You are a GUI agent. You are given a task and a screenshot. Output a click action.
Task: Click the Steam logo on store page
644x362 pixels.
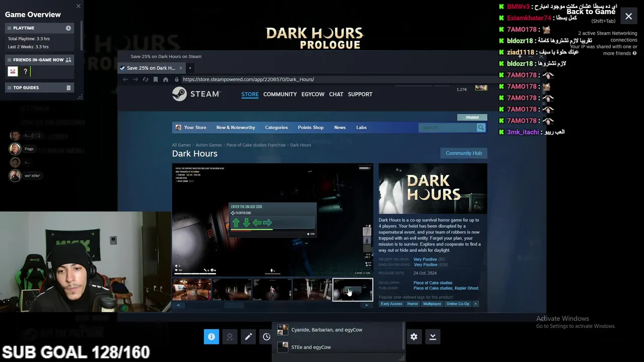tap(196, 94)
